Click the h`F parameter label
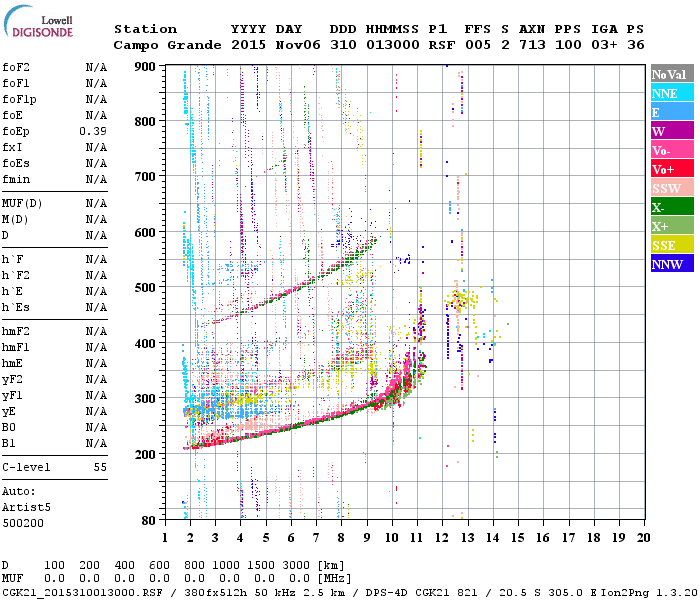The height and width of the screenshot is (600, 700). coord(12,259)
